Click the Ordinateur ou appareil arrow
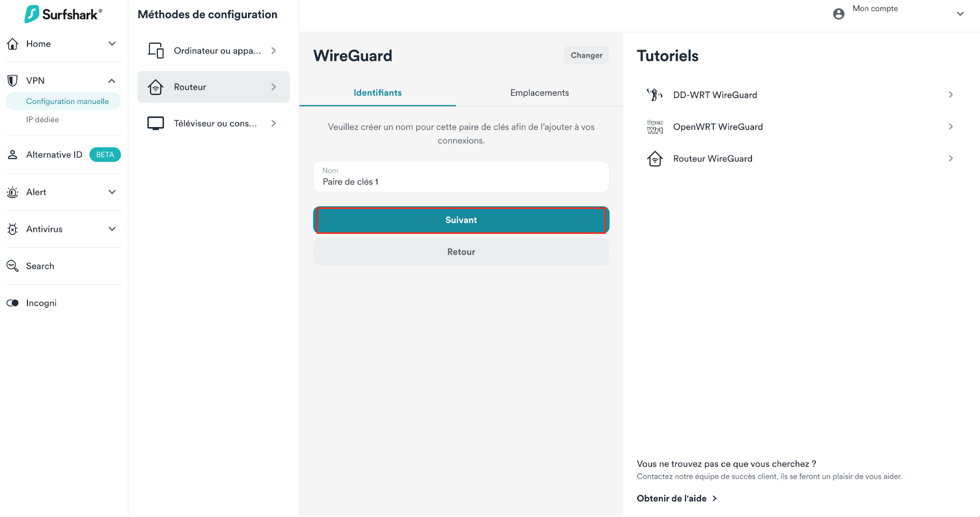980x517 pixels. [274, 51]
